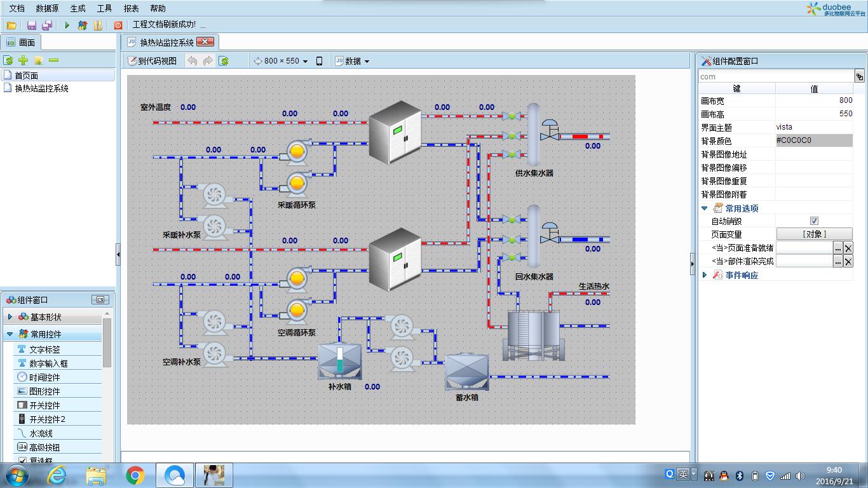
Task: Click the 组件窗口 header popup icon
Action: tap(100, 300)
